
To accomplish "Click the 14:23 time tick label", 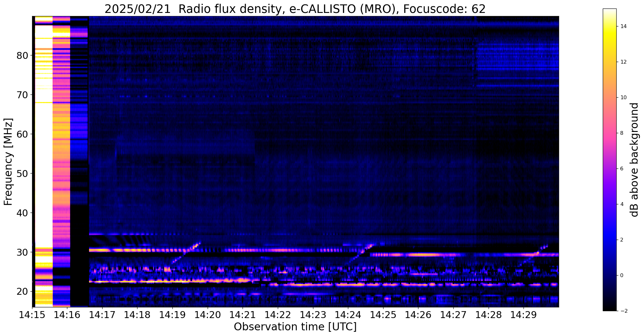I will coord(313,314).
